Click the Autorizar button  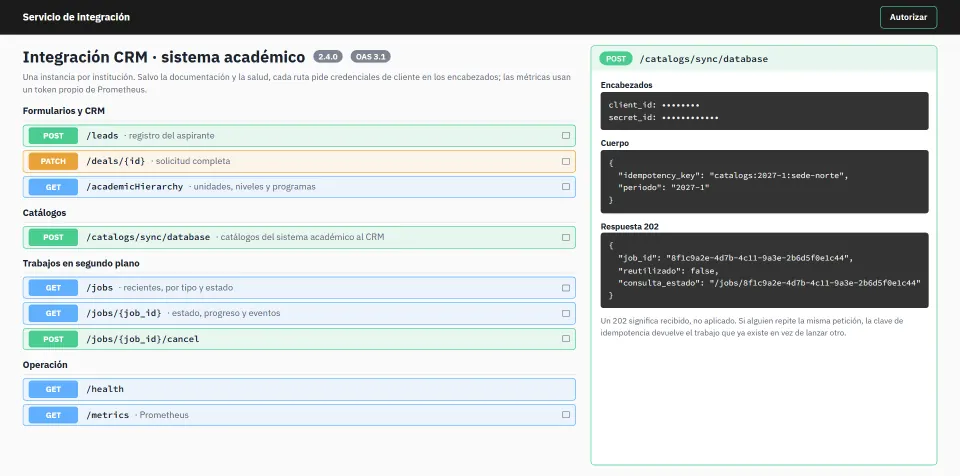coord(908,17)
